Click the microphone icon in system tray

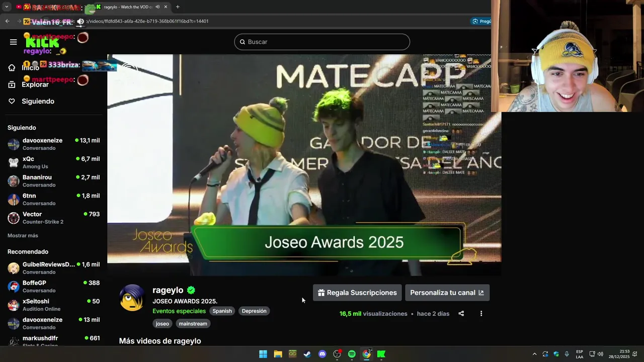coord(567,354)
